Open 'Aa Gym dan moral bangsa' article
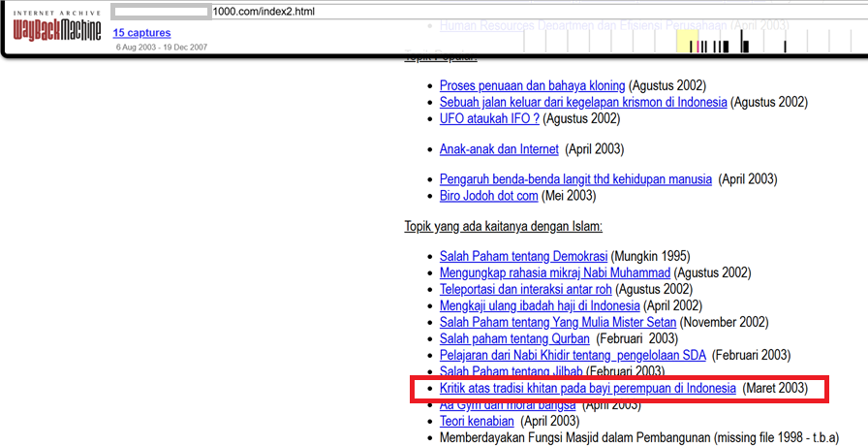 [x=508, y=405]
